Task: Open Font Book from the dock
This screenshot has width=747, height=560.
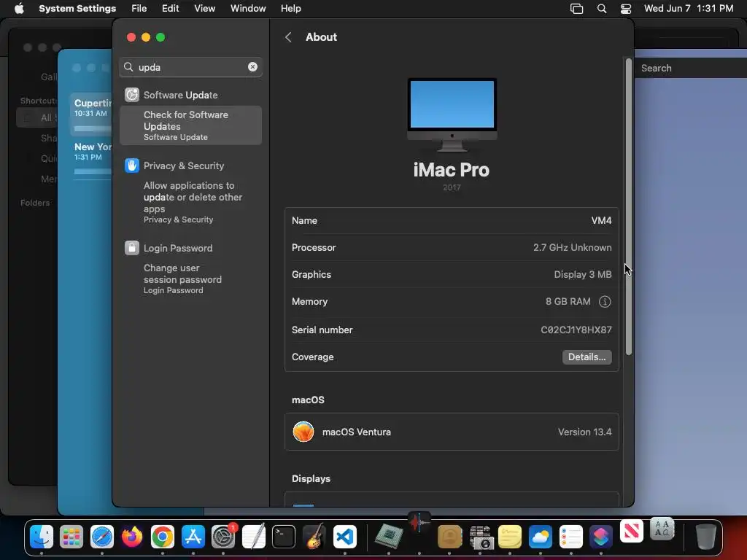Action: 662,529
